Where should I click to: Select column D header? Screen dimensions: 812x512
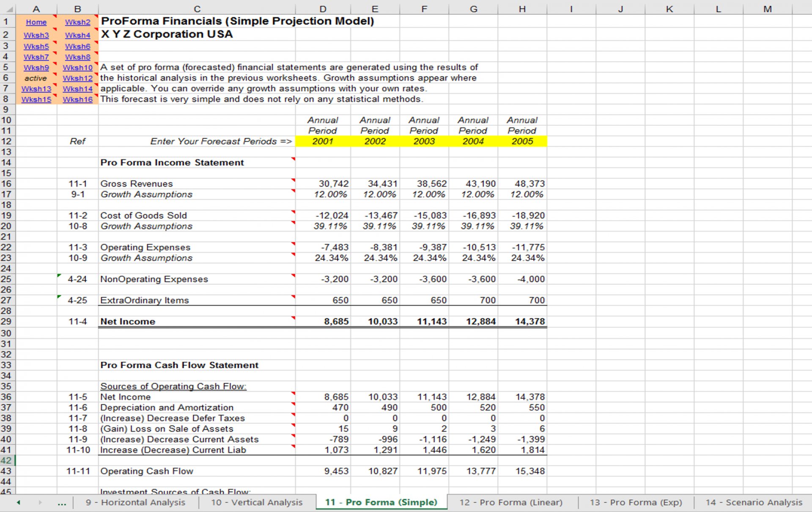[323, 9]
